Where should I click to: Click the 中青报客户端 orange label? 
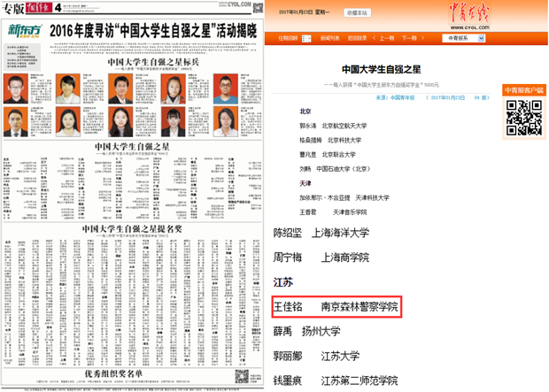point(523,90)
